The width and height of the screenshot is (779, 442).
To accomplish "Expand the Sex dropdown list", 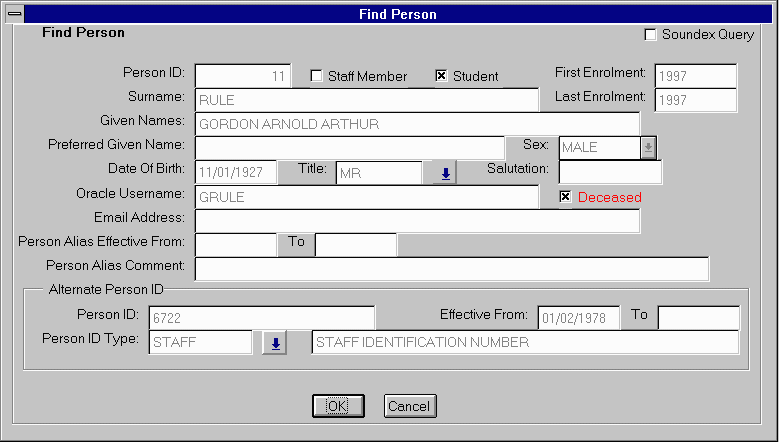I will 648,148.
